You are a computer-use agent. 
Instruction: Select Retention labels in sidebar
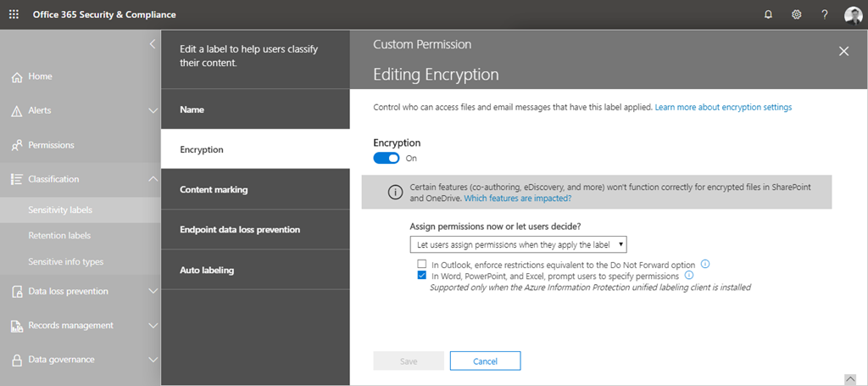pyautogui.click(x=59, y=236)
